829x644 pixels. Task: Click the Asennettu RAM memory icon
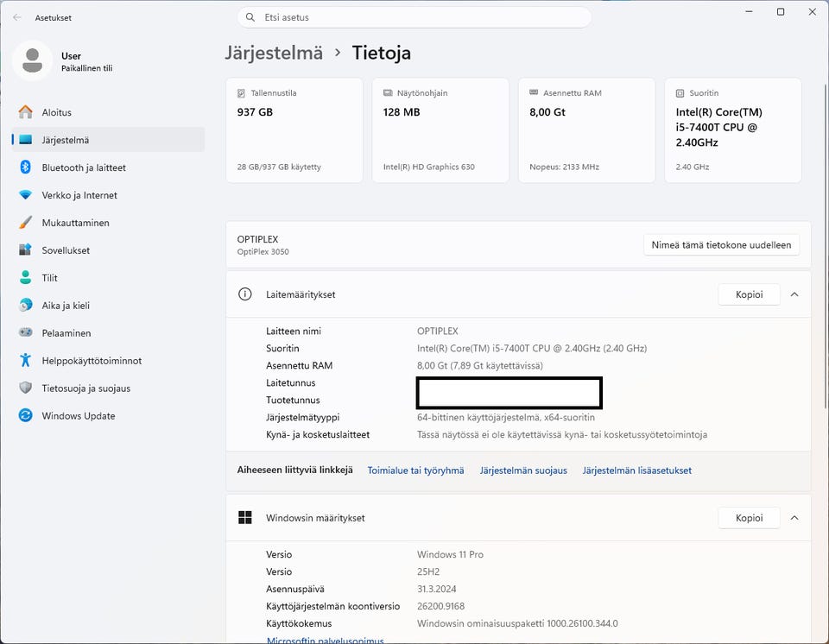[534, 92]
